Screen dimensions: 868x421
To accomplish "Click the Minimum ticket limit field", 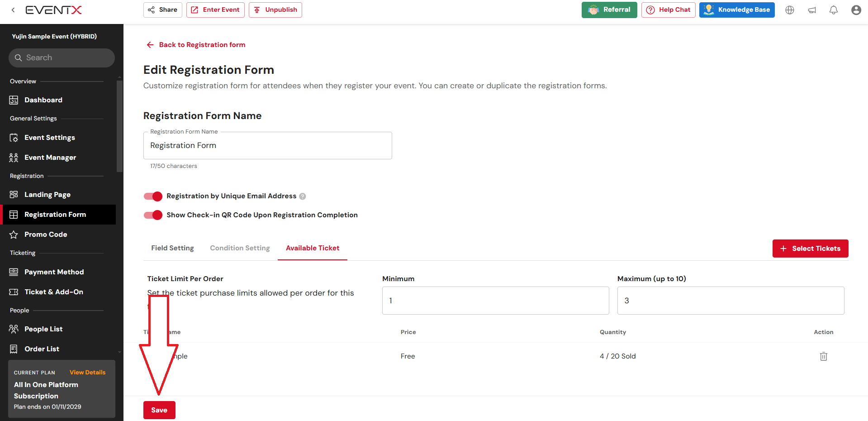I will 495,301.
